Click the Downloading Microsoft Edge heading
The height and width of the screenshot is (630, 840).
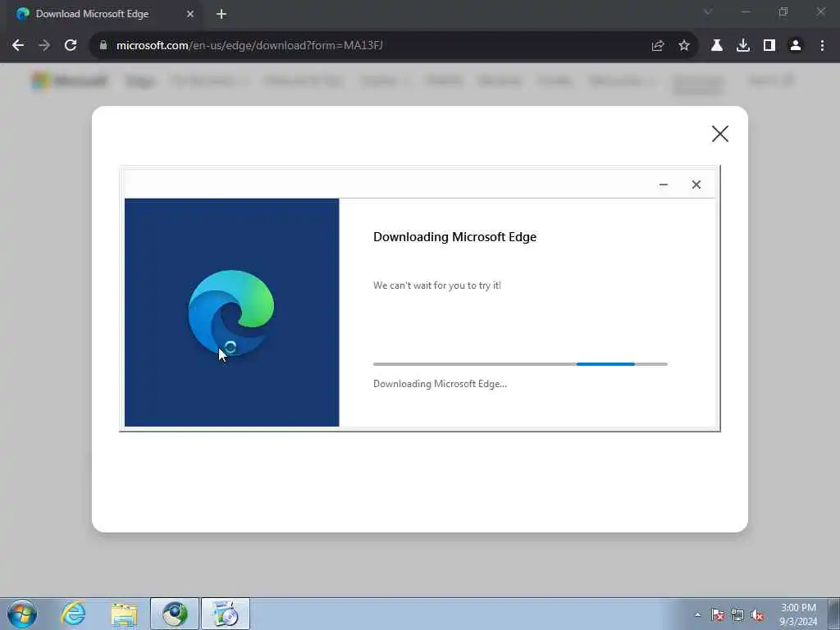pyautogui.click(x=454, y=237)
